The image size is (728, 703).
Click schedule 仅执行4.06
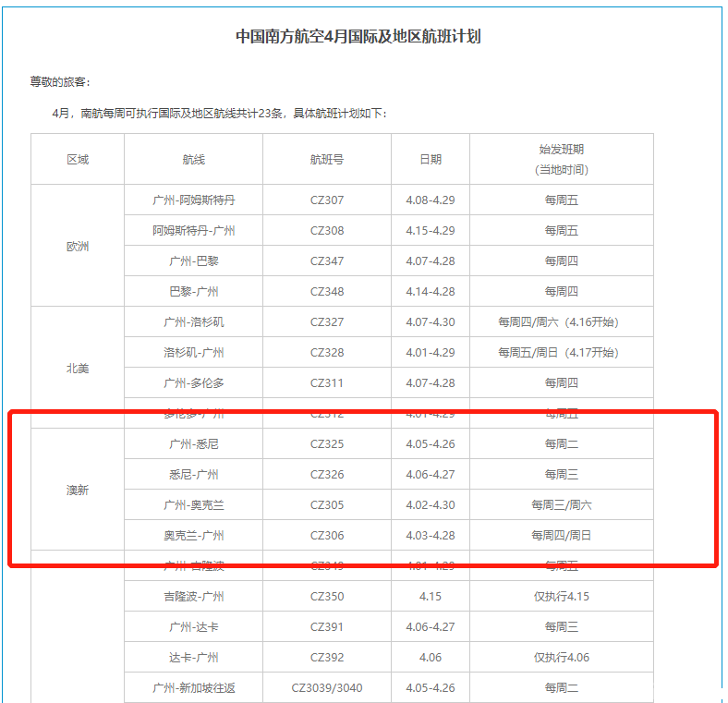[562, 658]
